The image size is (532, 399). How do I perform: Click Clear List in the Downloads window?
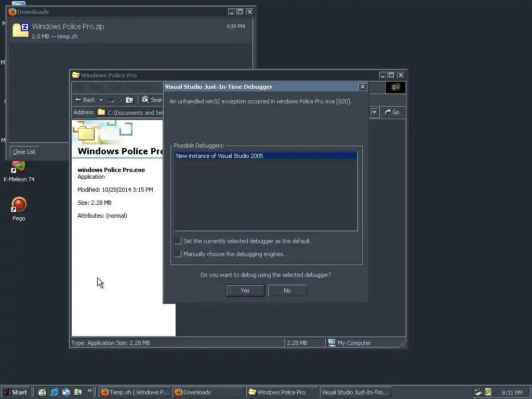pos(24,152)
